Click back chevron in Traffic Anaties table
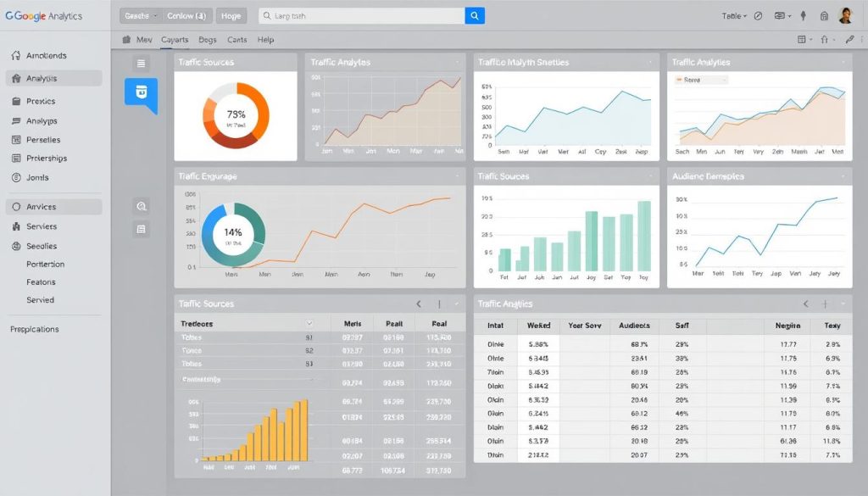 point(806,304)
